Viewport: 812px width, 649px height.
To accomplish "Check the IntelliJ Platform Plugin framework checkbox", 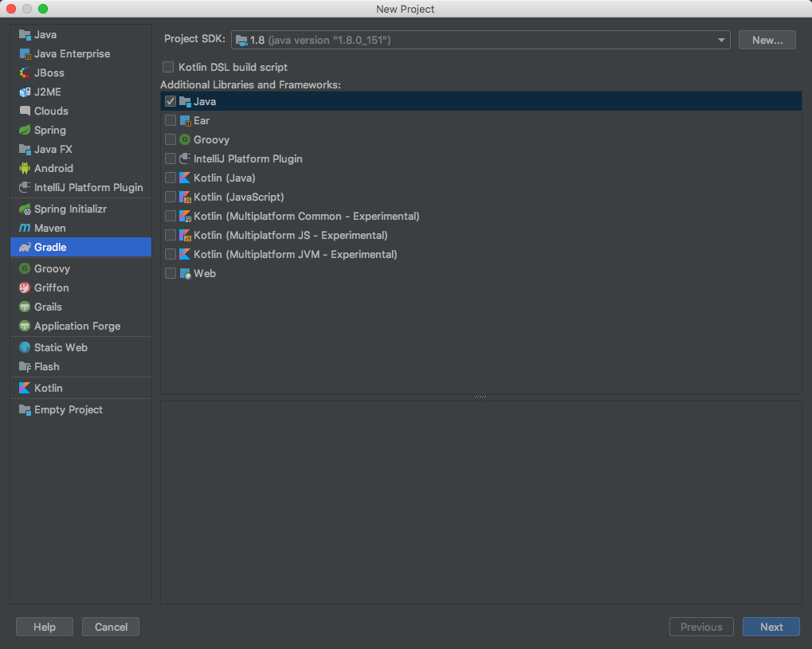I will tap(171, 159).
